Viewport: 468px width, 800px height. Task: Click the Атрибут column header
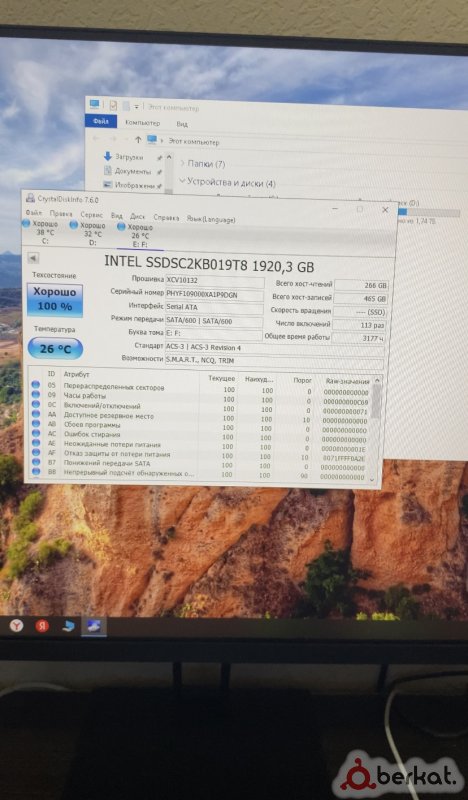point(77,374)
